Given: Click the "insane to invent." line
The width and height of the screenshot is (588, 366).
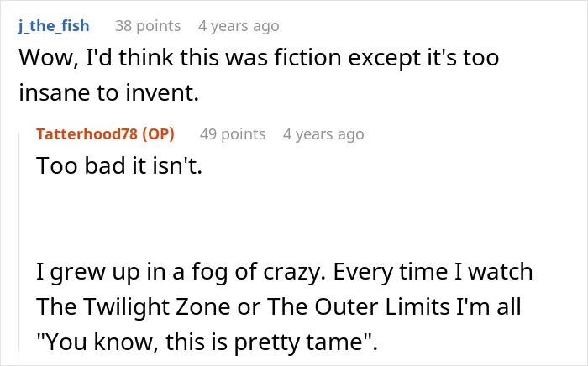Looking at the screenshot, I should 108,92.
